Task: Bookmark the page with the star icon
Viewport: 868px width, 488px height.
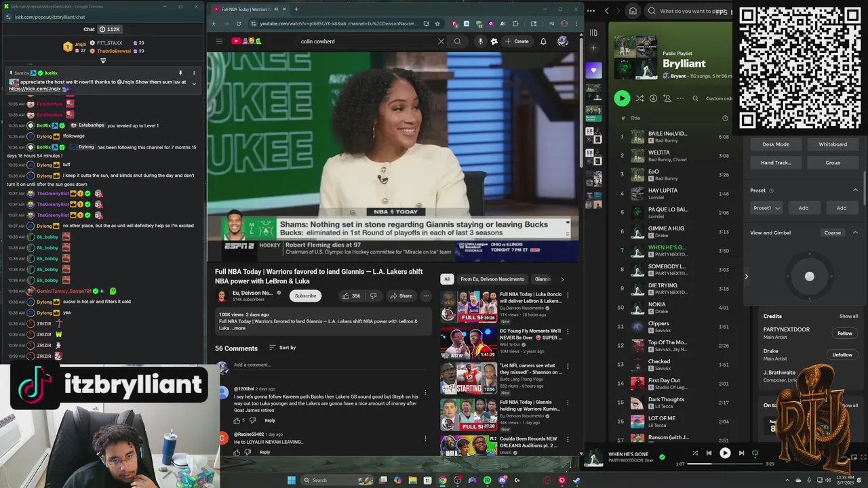Action: click(x=437, y=24)
